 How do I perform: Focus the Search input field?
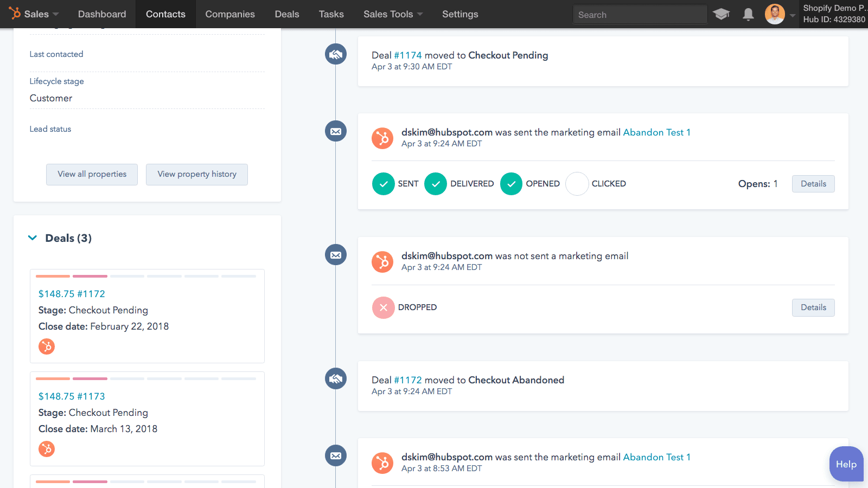(x=640, y=15)
